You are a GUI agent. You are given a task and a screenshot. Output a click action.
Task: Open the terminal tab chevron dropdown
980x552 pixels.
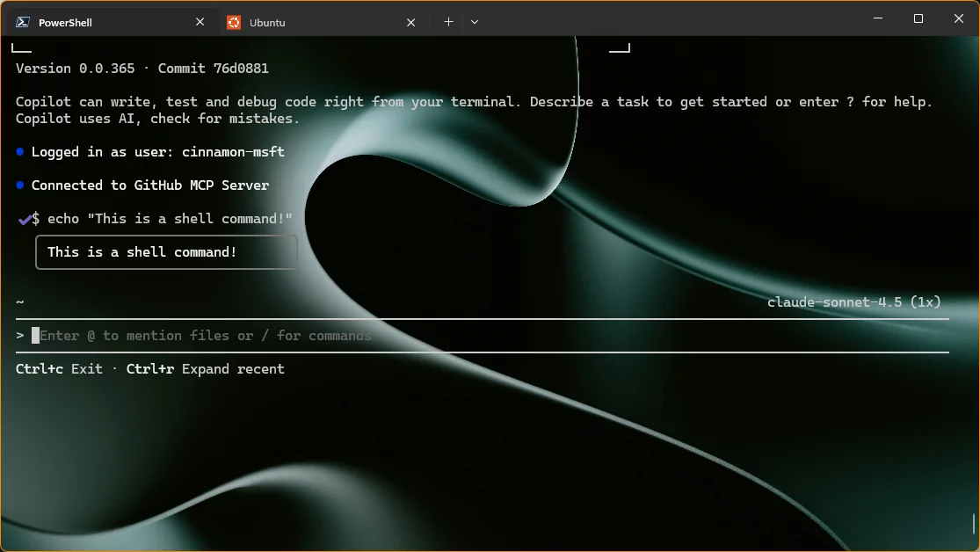[474, 21]
